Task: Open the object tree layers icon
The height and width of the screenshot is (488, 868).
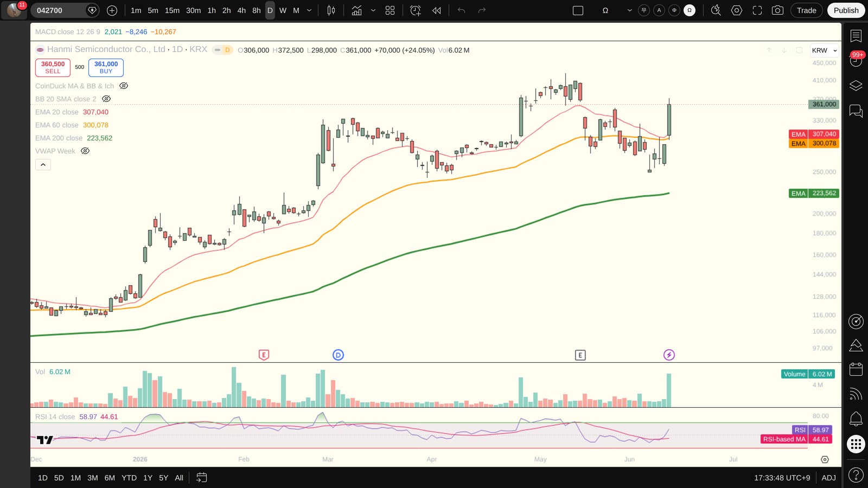Action: 856,86
